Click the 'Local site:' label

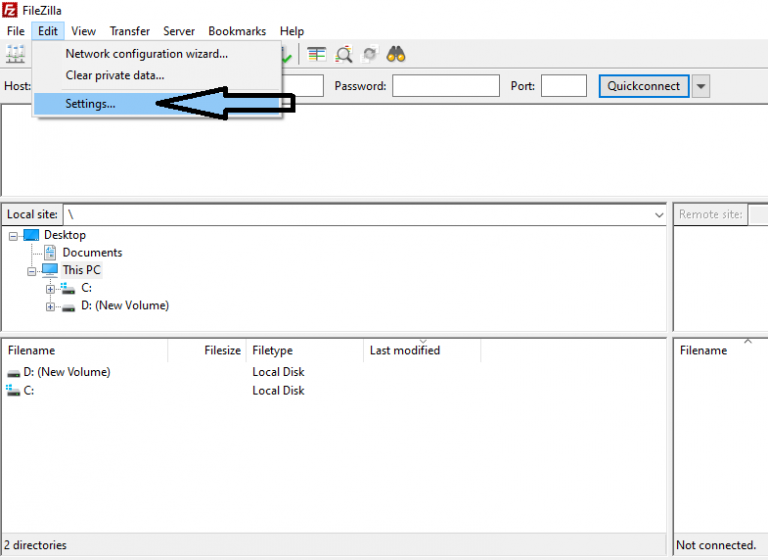click(32, 215)
